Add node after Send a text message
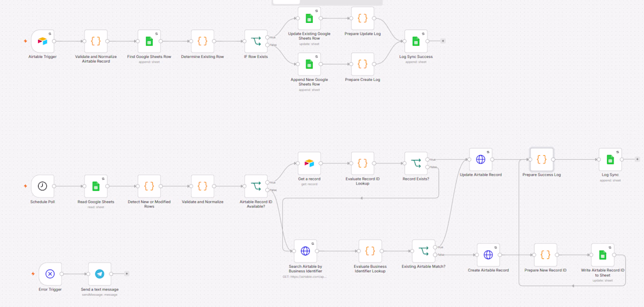Image resolution: width=644 pixels, height=307 pixels. pos(127,274)
